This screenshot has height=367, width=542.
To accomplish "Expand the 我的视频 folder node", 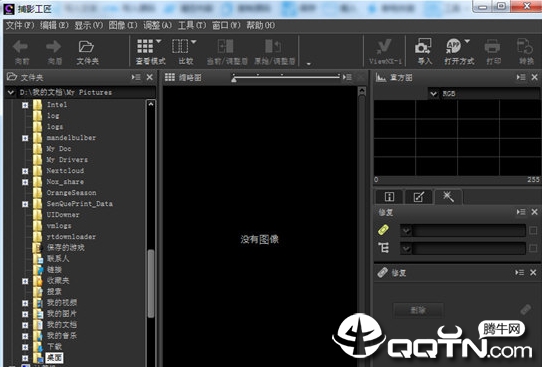I will click(x=25, y=303).
